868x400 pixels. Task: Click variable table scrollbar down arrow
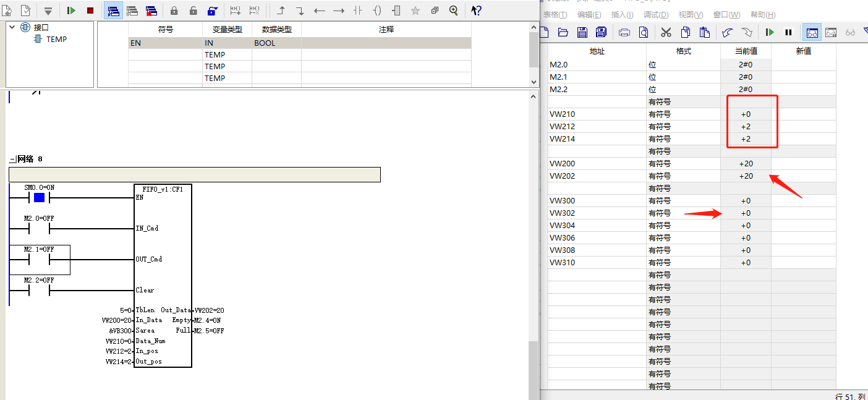534,82
